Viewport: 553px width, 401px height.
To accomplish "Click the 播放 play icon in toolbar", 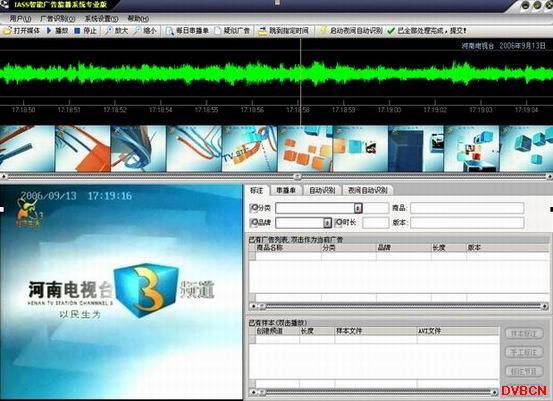I will click(49, 31).
